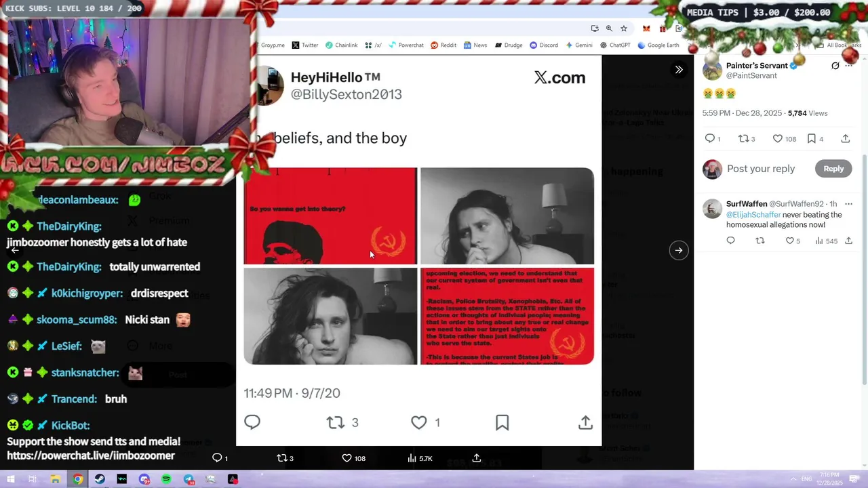Click bottom bar share icon
Image resolution: width=868 pixels, height=488 pixels.
pyautogui.click(x=477, y=458)
